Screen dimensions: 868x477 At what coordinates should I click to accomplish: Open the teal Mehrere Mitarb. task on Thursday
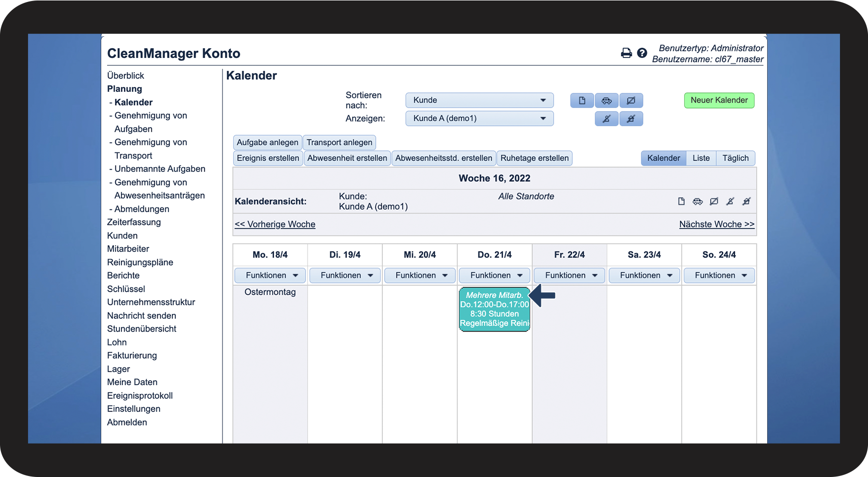point(495,309)
